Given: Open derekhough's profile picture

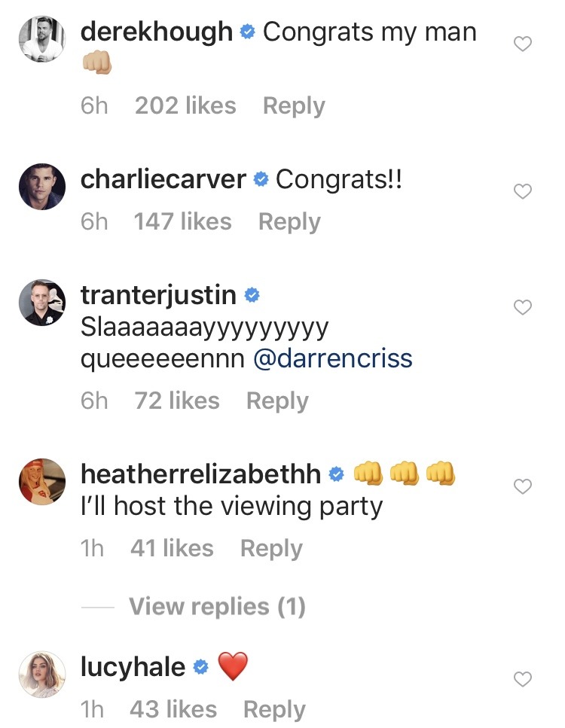Looking at the screenshot, I should point(42,40).
